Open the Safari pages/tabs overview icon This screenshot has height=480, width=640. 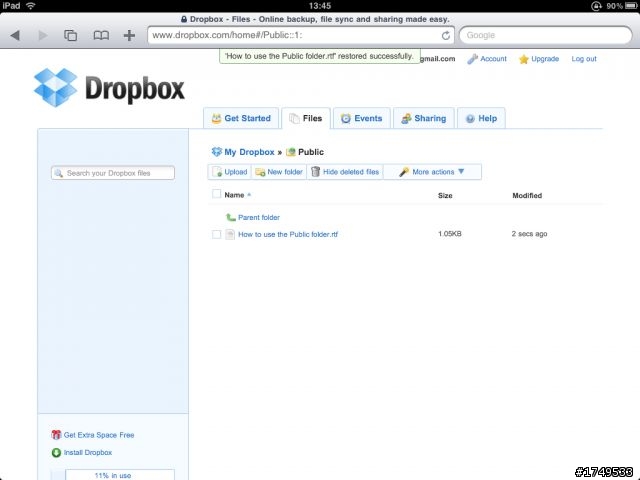click(71, 36)
